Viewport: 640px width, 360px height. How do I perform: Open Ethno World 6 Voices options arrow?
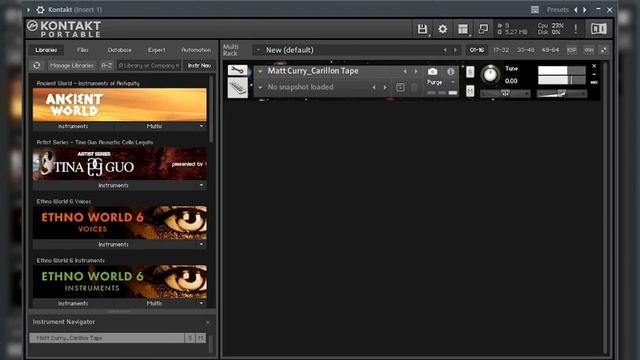[201, 244]
